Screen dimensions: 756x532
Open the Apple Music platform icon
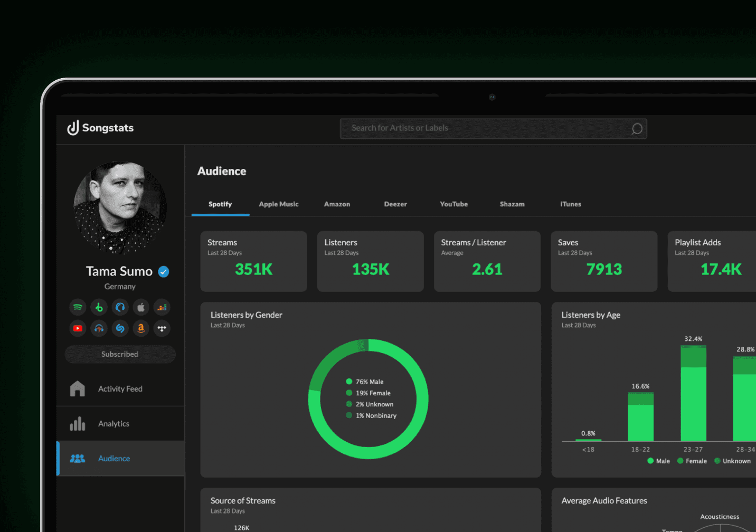tap(141, 307)
